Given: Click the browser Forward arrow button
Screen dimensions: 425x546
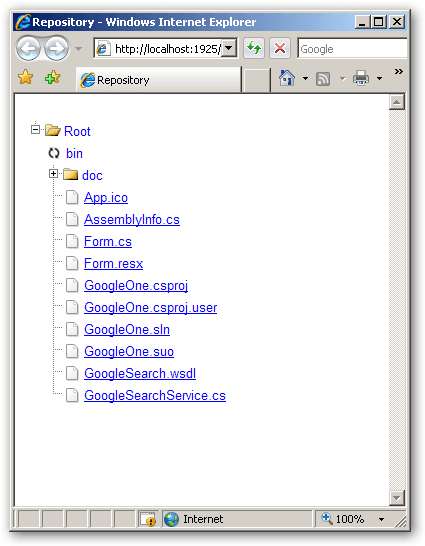Looking at the screenshot, I should (x=56, y=48).
